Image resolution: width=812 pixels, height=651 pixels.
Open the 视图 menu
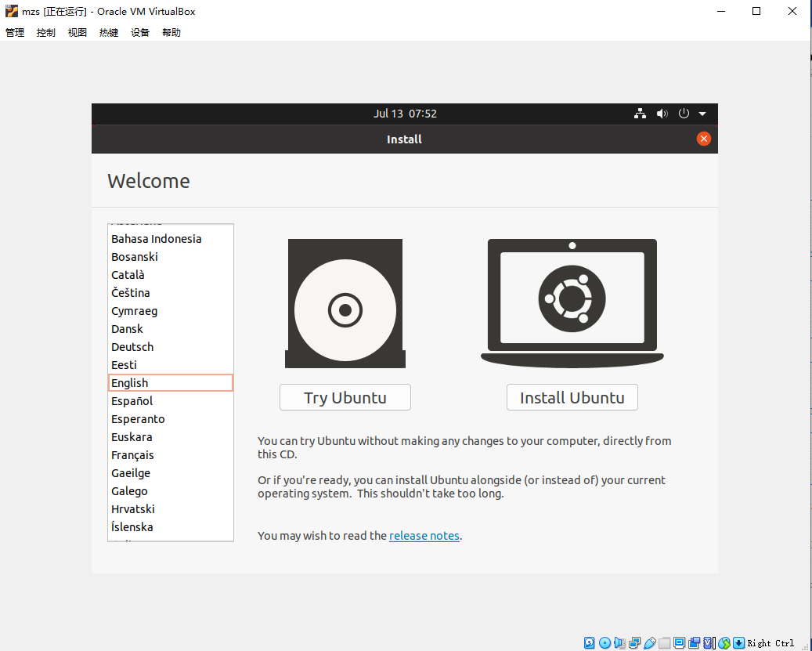[78, 33]
